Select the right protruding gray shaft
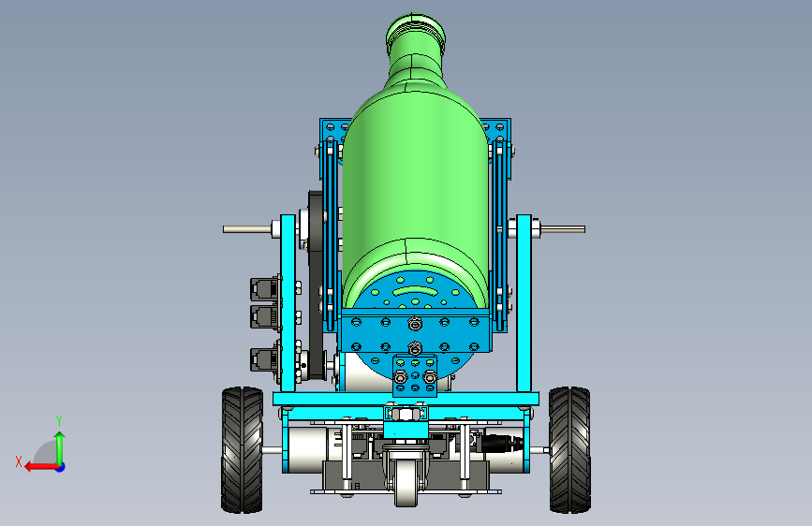The height and width of the screenshot is (526, 812). [563, 228]
